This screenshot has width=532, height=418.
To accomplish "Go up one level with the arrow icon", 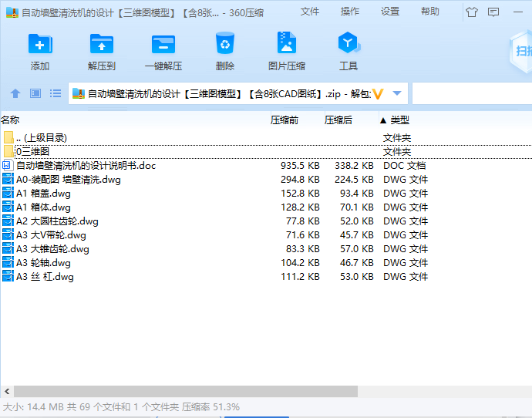I will click(15, 93).
